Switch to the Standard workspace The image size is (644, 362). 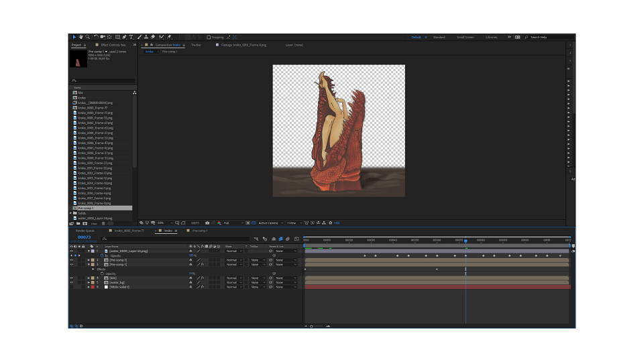pos(439,38)
